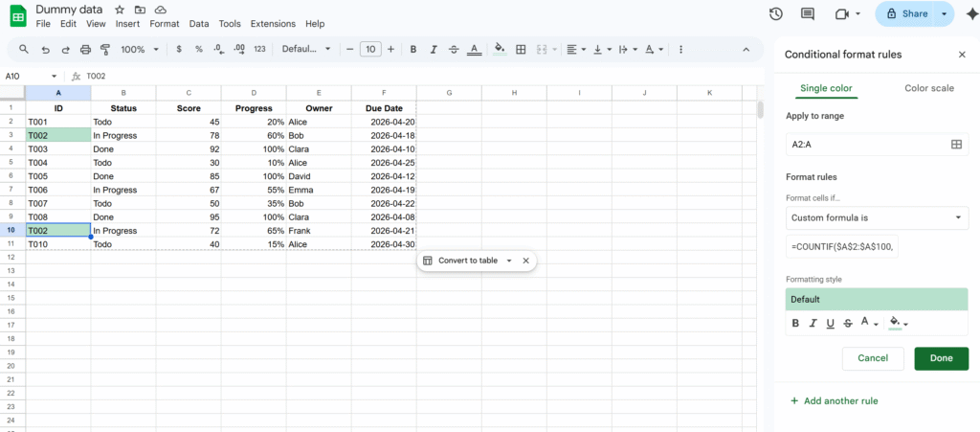
Task: Click the select data range grid icon
Action: coord(955,144)
